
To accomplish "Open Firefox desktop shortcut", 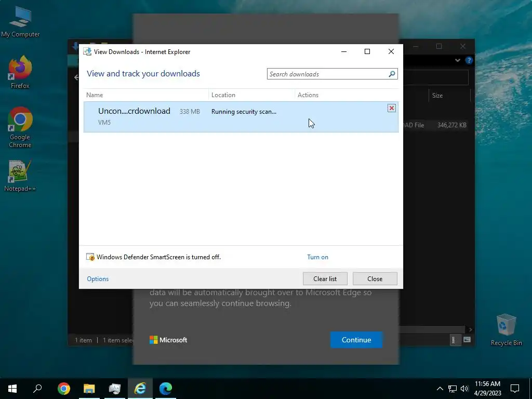I will click(x=20, y=72).
